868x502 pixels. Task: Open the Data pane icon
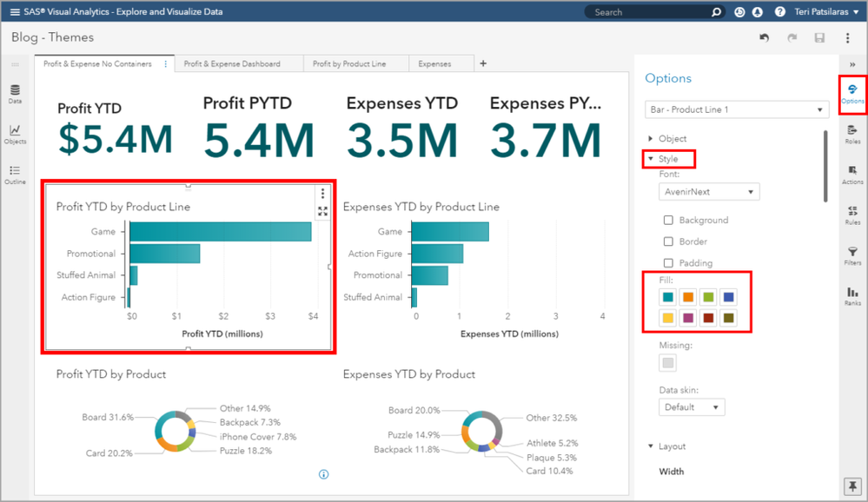[x=15, y=94]
